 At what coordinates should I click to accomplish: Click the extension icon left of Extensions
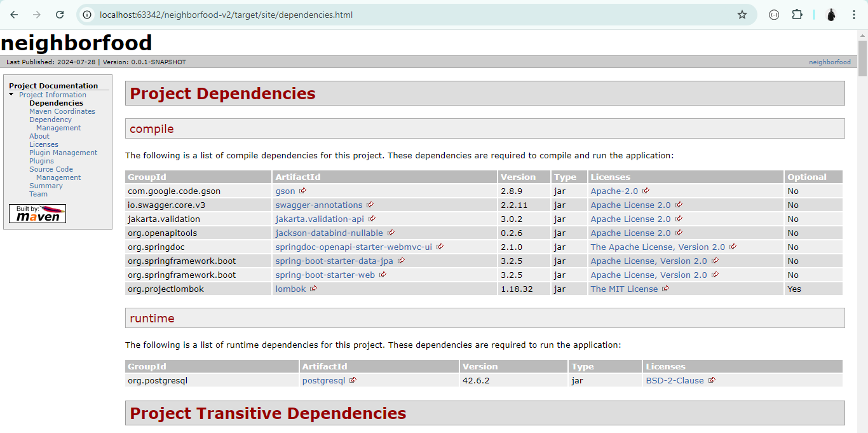[x=774, y=15]
